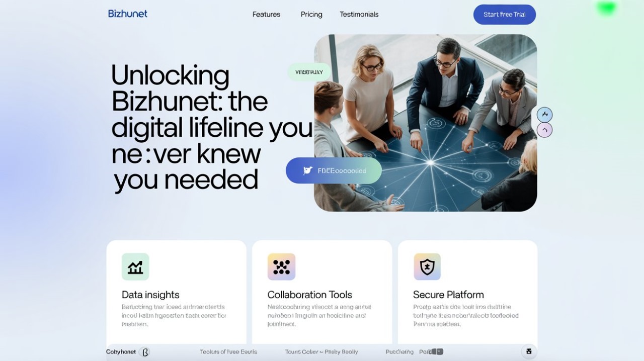Open the Collaboration Tools card heading
The height and width of the screenshot is (361, 644).
(309, 295)
